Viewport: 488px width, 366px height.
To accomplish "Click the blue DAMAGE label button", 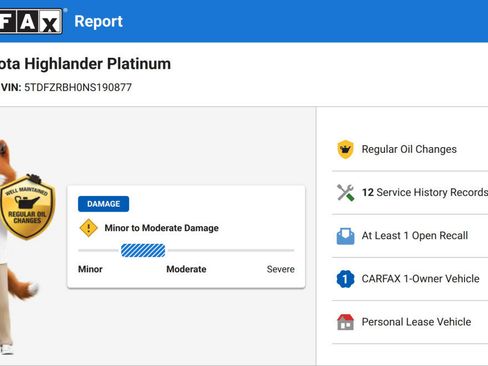I will coord(103,204).
